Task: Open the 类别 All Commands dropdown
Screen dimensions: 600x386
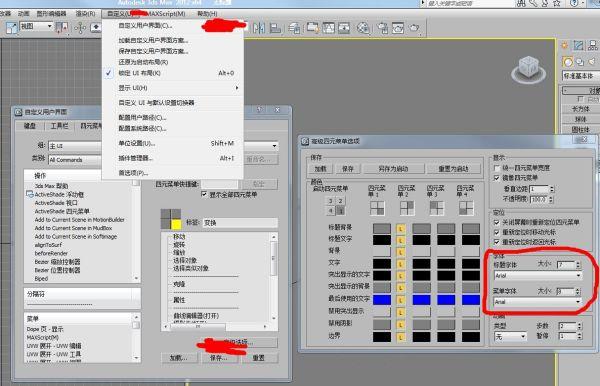Action: click(x=75, y=160)
